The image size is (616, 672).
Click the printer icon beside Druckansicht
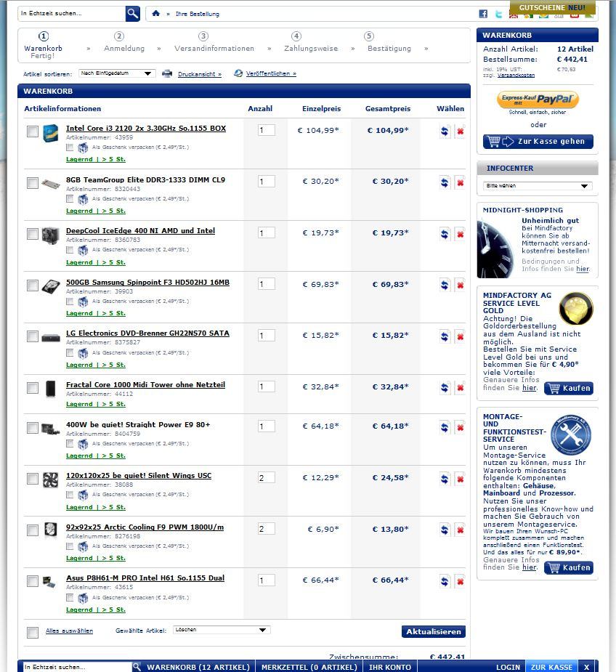point(167,73)
